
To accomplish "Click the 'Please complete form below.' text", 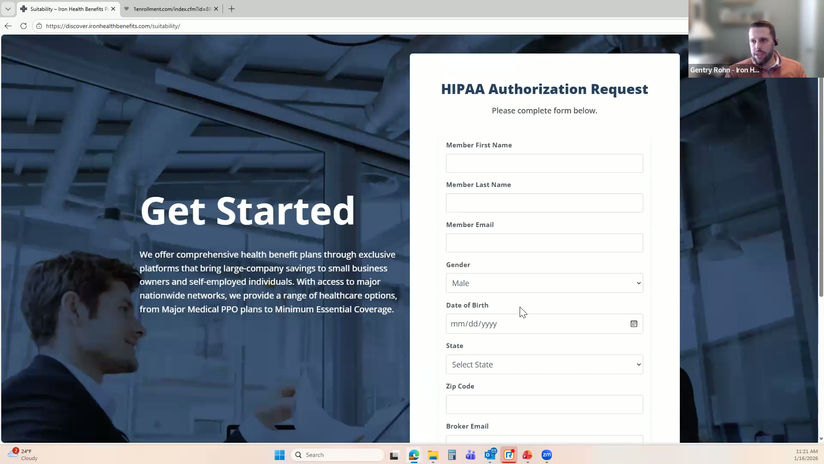I will pyautogui.click(x=544, y=110).
